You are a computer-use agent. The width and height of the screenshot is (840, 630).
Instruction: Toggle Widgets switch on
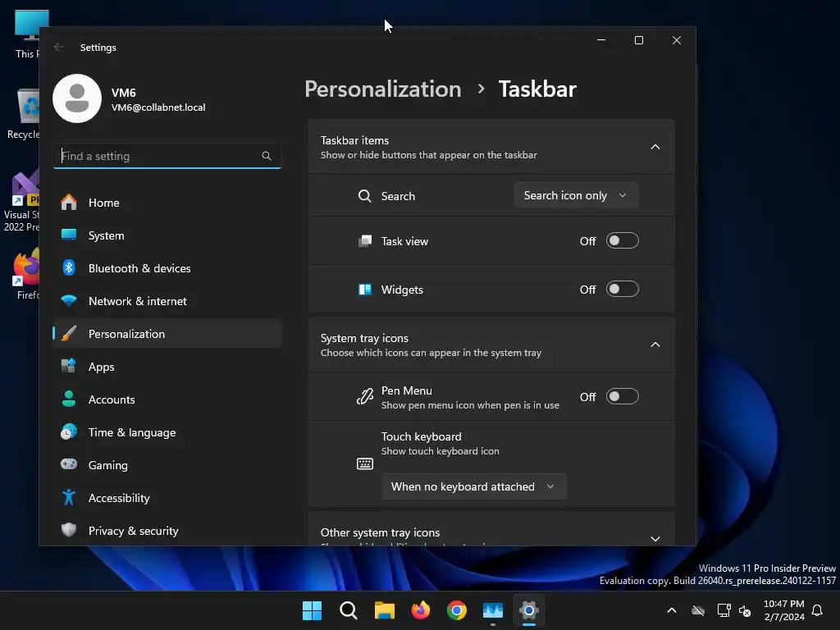click(623, 290)
